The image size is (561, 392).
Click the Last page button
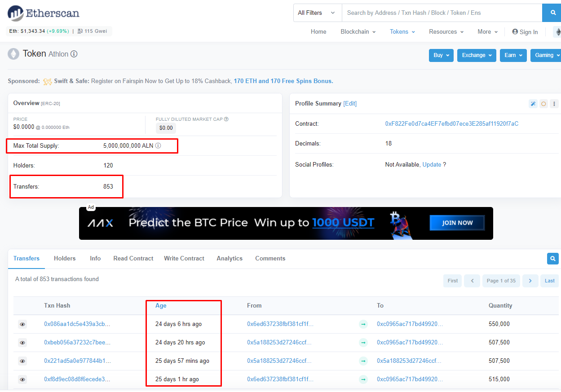point(550,281)
